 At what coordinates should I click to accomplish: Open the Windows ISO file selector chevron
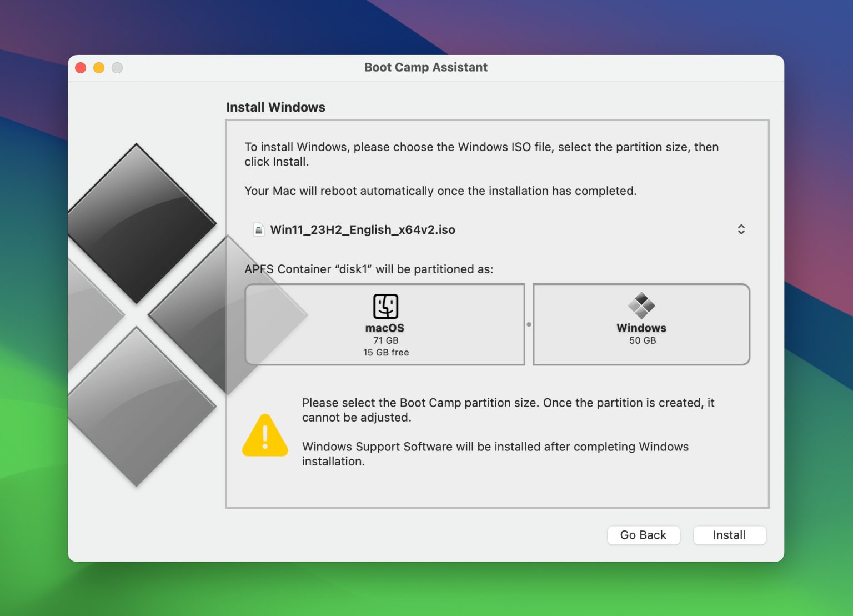point(741,229)
